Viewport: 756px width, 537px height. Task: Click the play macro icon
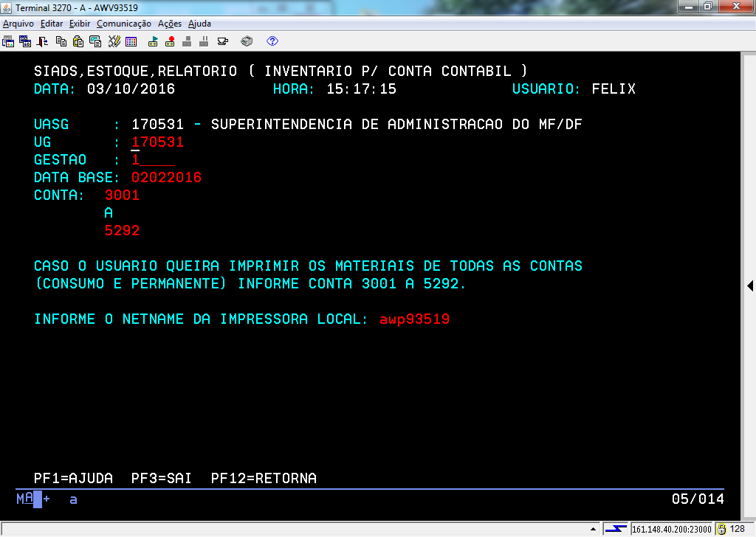[x=153, y=41]
